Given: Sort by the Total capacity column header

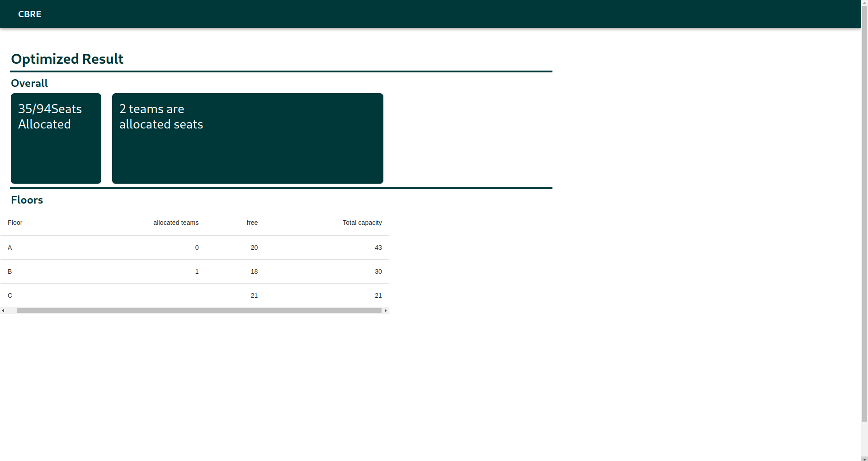Looking at the screenshot, I should pyautogui.click(x=362, y=223).
